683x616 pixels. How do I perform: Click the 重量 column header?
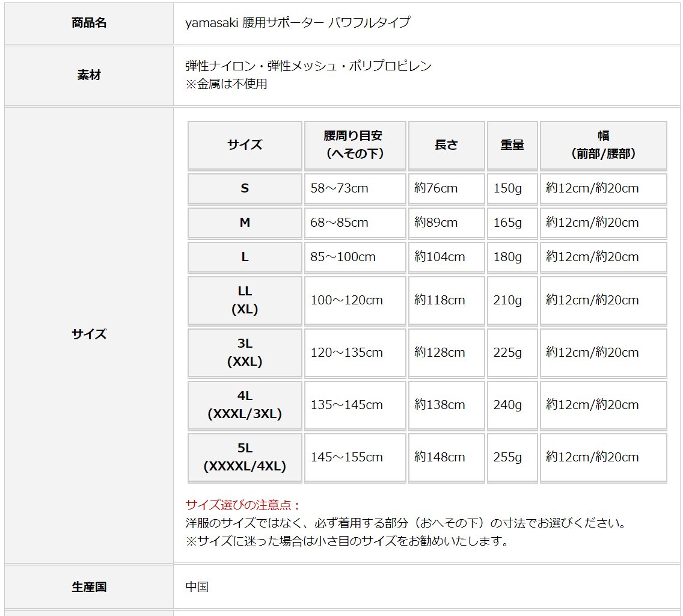coord(512,145)
